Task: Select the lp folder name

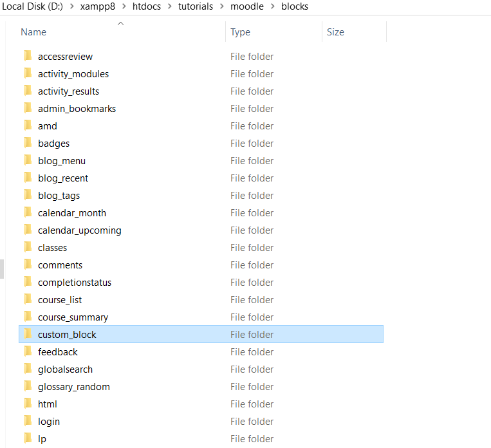Action: point(42,439)
